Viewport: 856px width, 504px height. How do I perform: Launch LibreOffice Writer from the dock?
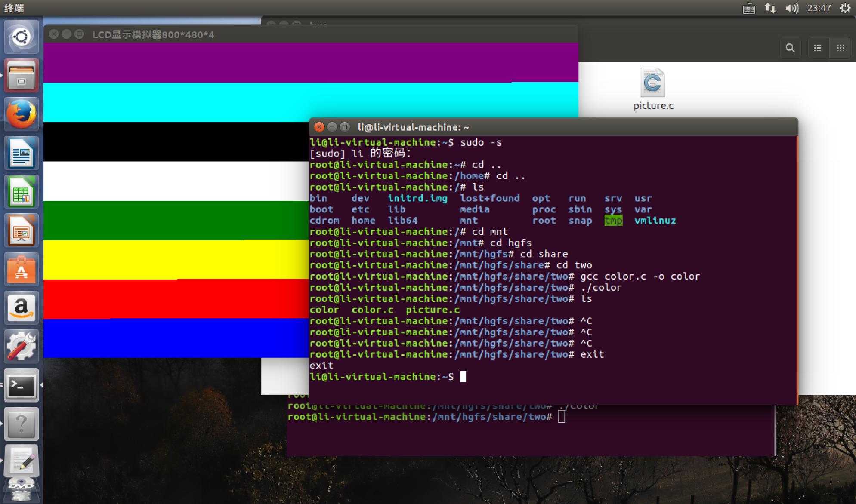point(22,153)
